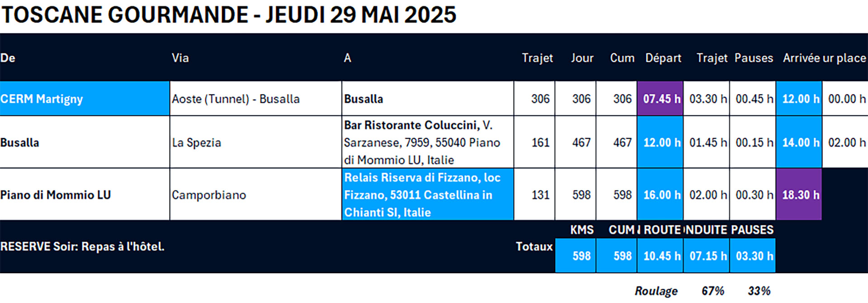Click the 161 km trajet cell
This screenshot has height=303, width=868.
click(535, 142)
